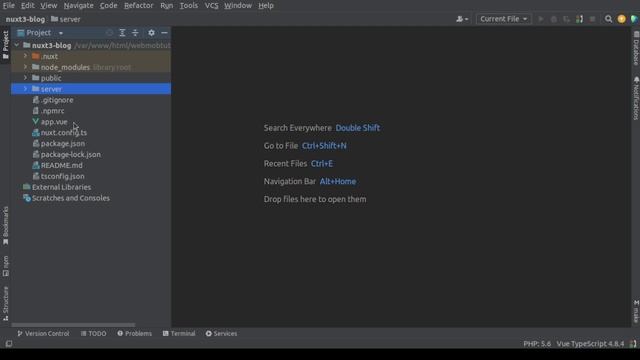Click nuxt3-blog breadcrumb in navigation bar
This screenshot has height=360, width=640.
(x=25, y=19)
